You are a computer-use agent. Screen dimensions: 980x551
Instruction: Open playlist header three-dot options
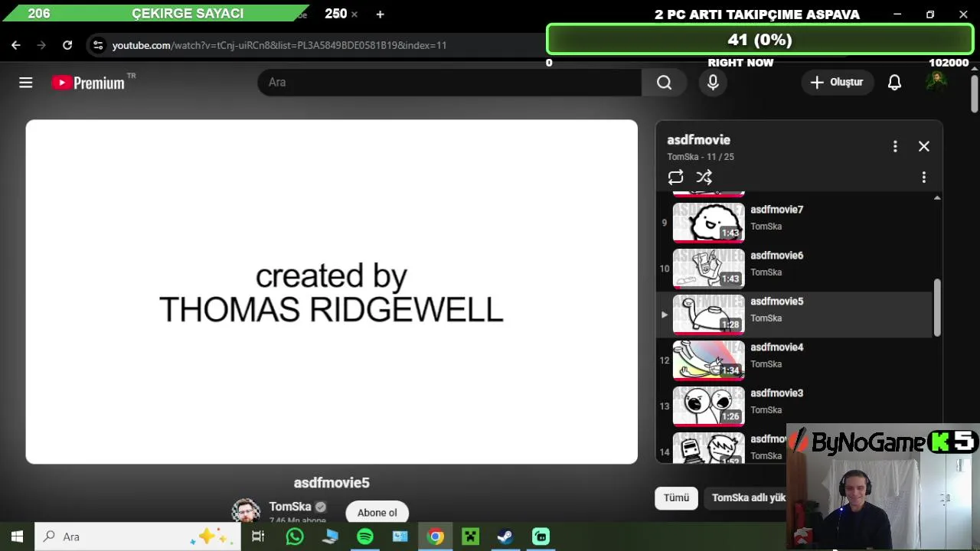tap(895, 146)
